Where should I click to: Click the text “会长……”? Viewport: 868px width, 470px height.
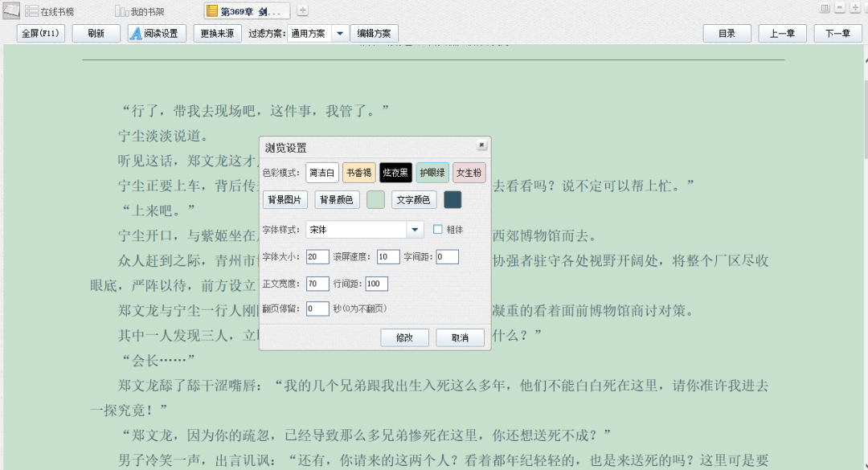(159, 361)
